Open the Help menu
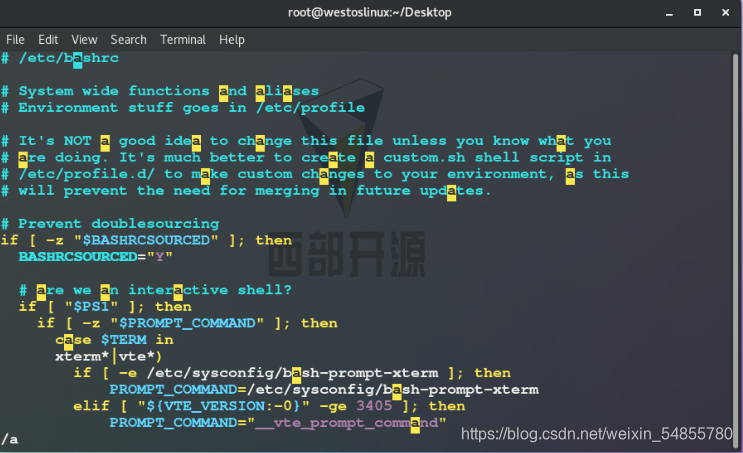Image resolution: width=743 pixels, height=453 pixels. [232, 40]
